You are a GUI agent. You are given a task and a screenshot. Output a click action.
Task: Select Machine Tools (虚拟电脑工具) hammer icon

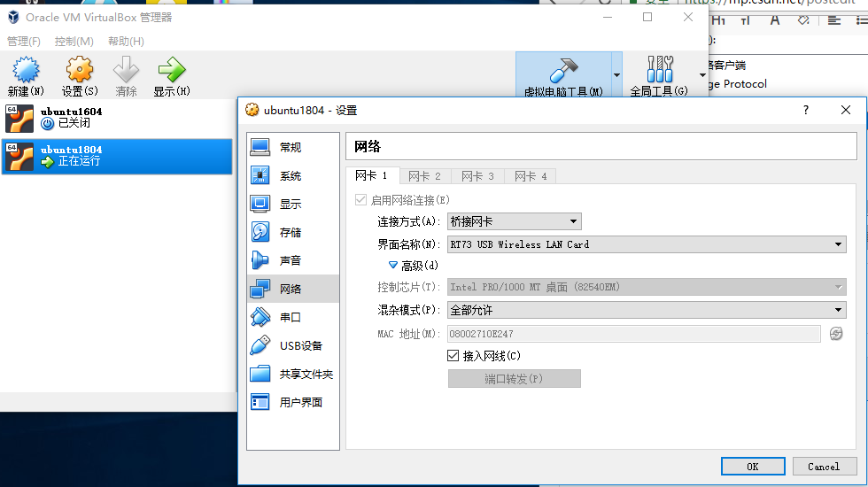tap(563, 70)
